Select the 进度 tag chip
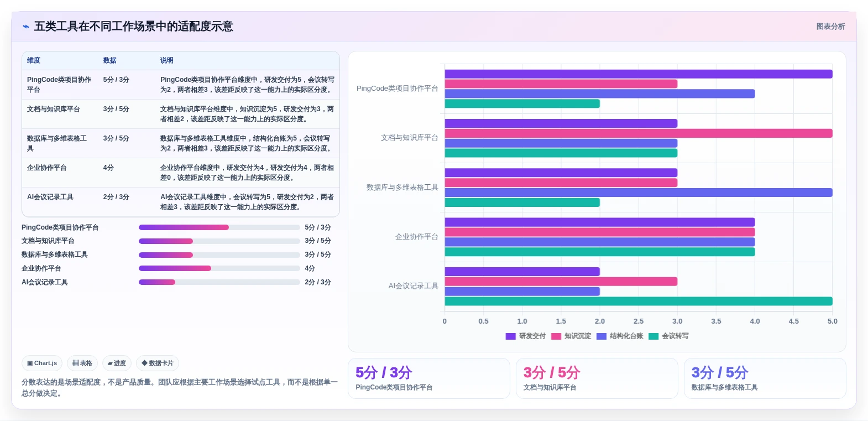Image resolution: width=868 pixels, height=421 pixels. point(117,363)
